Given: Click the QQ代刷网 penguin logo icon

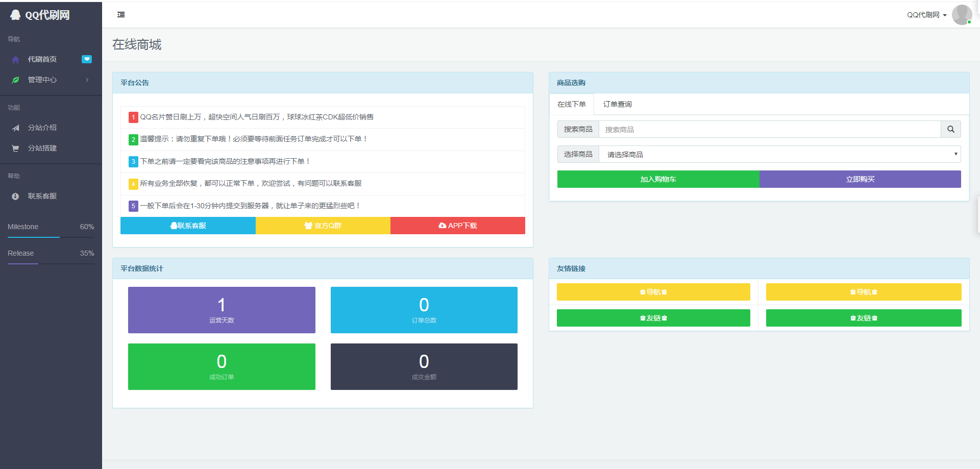Looking at the screenshot, I should 15,15.
